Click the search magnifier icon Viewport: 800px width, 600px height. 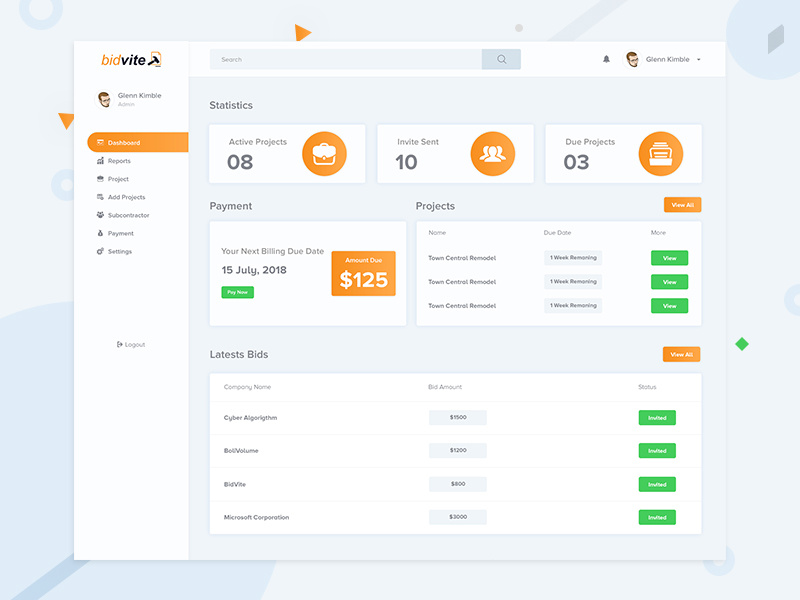coord(500,59)
